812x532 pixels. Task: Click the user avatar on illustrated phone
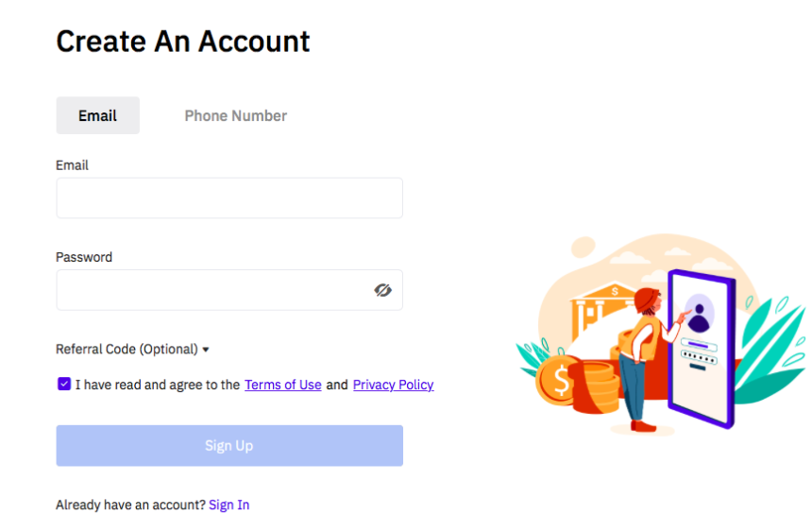pos(700,310)
